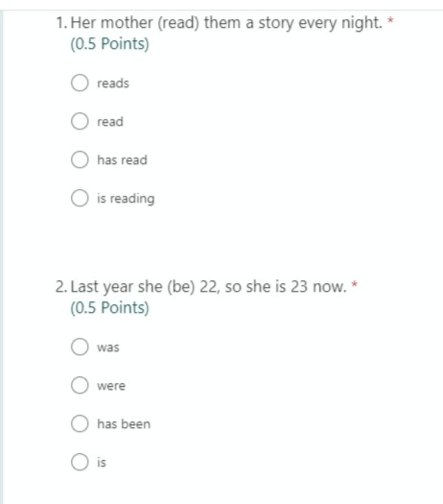Choose the radio circle beside 'were'

point(80,385)
